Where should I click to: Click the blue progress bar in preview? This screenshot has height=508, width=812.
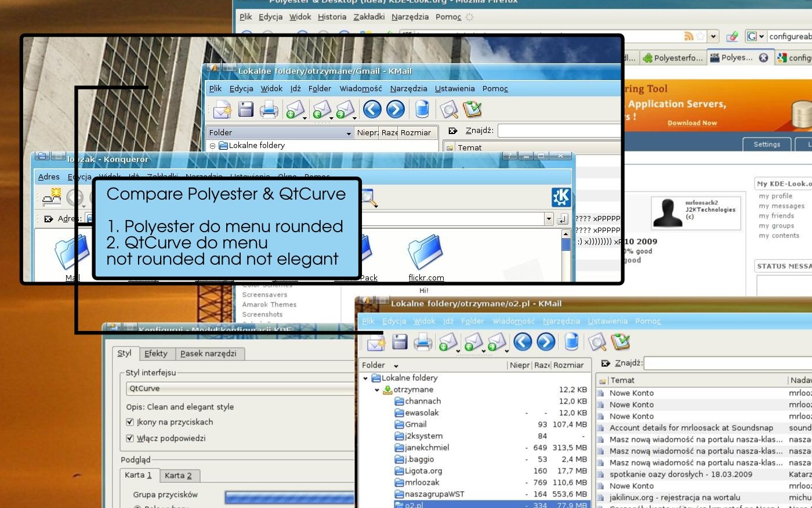click(289, 498)
